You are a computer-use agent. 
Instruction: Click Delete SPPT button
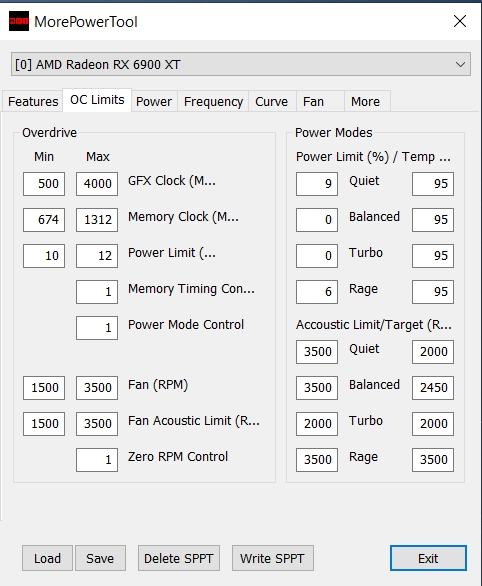coord(179,558)
